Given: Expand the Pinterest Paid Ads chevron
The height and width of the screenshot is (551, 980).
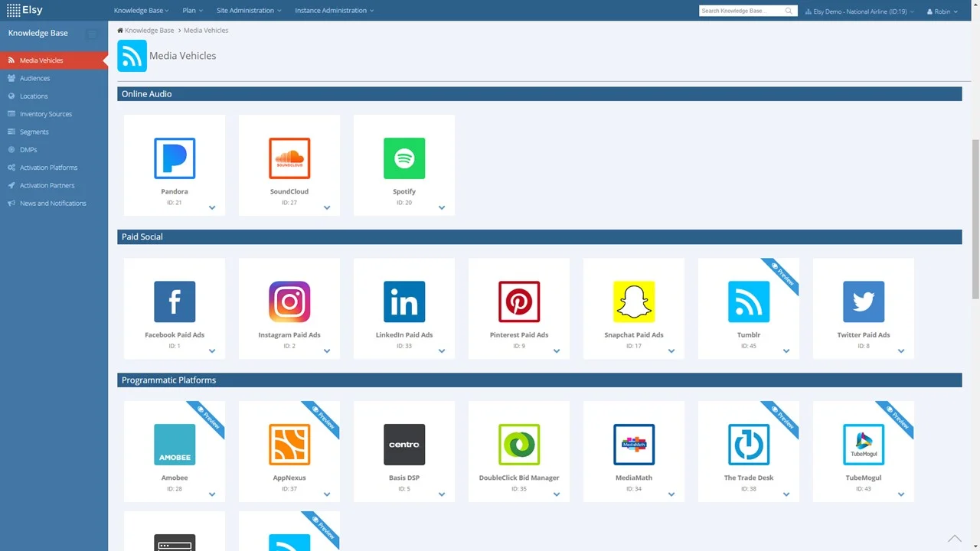Looking at the screenshot, I should point(557,351).
